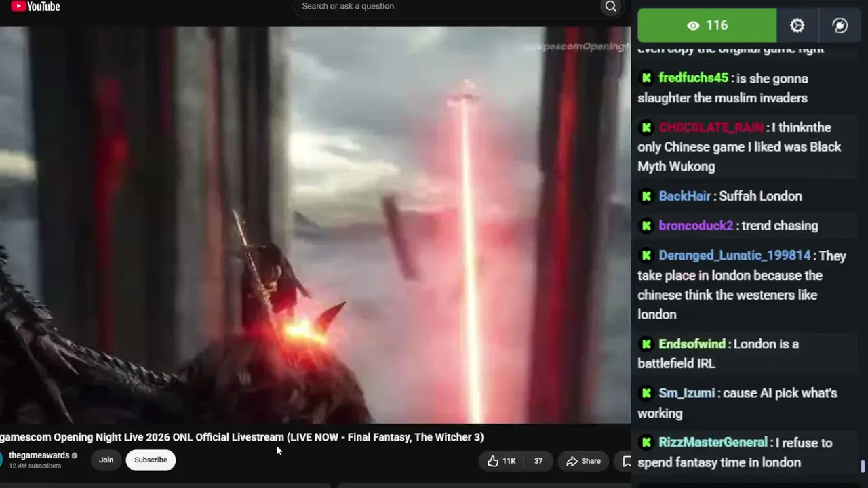This screenshot has width=868, height=488.
Task: Open chat settings gear icon
Action: pyautogui.click(x=797, y=26)
